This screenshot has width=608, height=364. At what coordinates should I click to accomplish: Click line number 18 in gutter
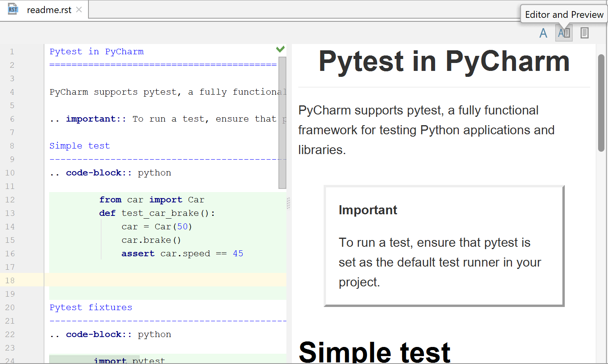[x=10, y=280]
